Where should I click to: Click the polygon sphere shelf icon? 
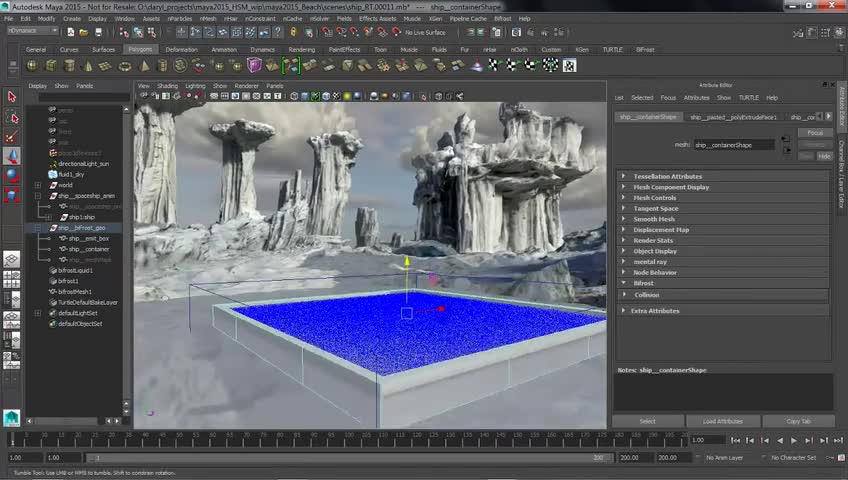coord(33,66)
